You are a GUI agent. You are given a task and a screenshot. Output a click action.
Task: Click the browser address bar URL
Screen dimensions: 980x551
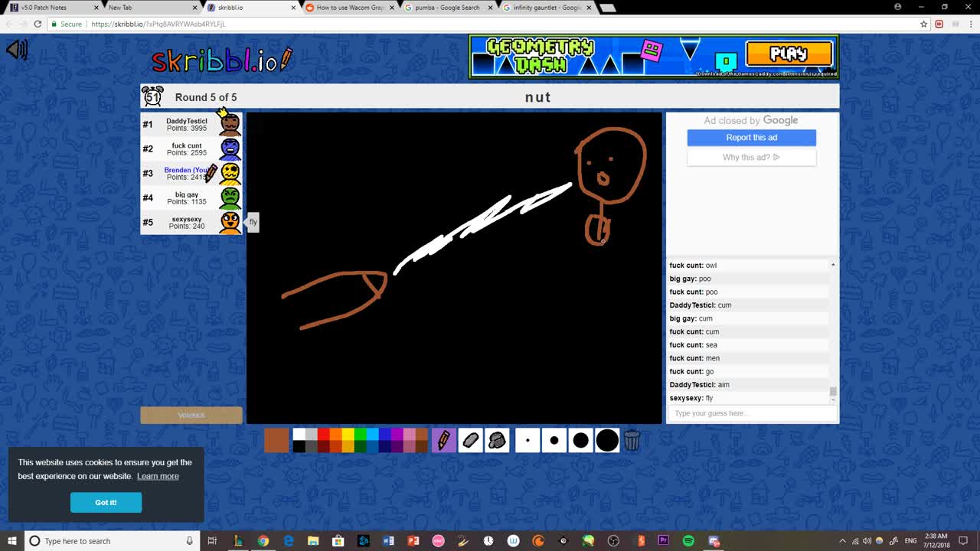[158, 24]
